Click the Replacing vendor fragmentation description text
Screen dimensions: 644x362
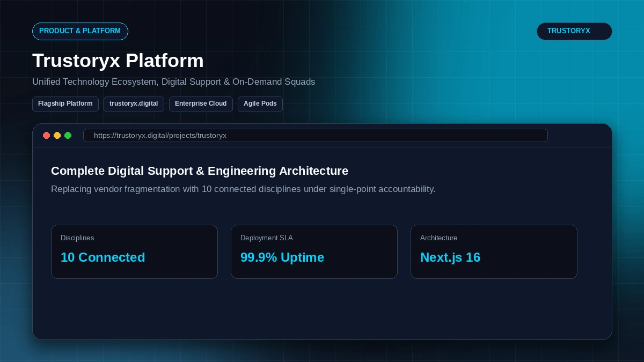pos(243,189)
